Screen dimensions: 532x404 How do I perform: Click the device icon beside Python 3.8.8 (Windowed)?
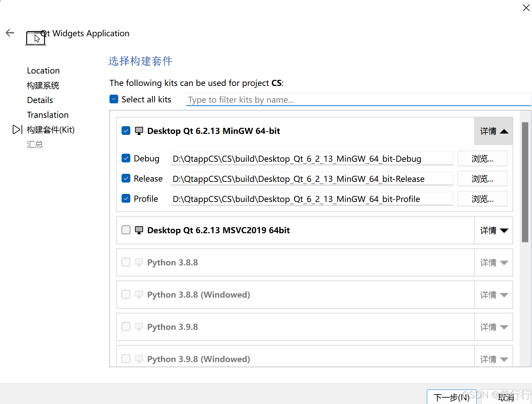pos(139,295)
